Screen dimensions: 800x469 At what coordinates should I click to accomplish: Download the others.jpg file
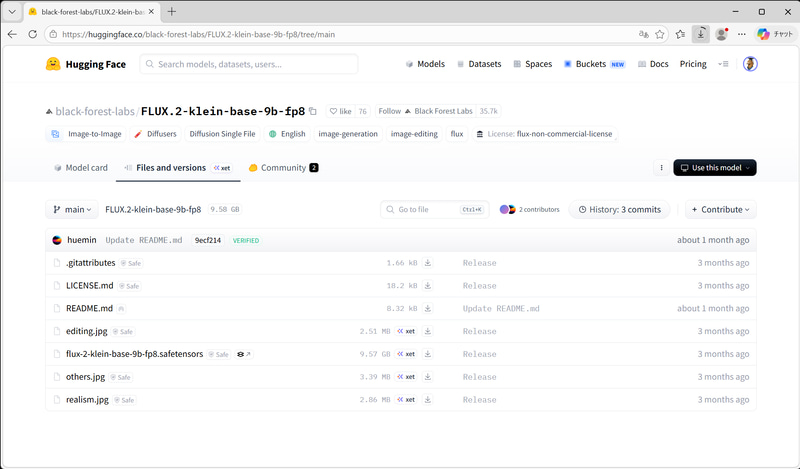(x=428, y=377)
